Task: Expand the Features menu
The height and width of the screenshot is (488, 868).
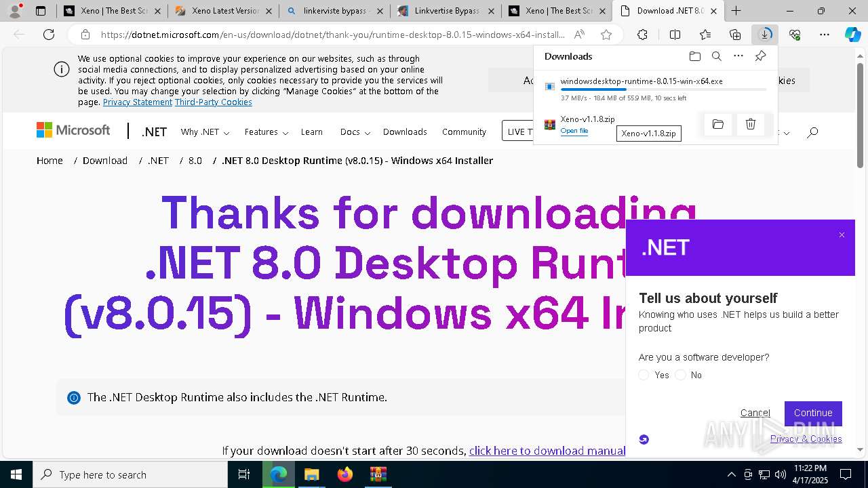Action: click(267, 132)
